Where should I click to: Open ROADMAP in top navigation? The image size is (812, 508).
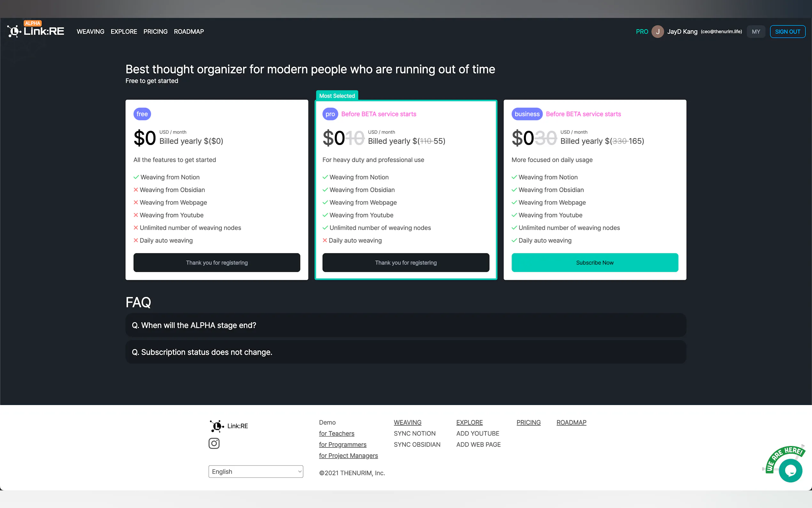189,32
